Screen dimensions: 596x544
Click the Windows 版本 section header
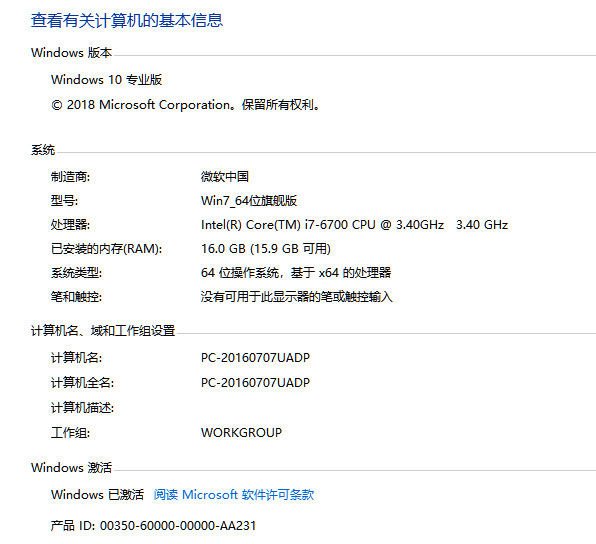[x=71, y=52]
